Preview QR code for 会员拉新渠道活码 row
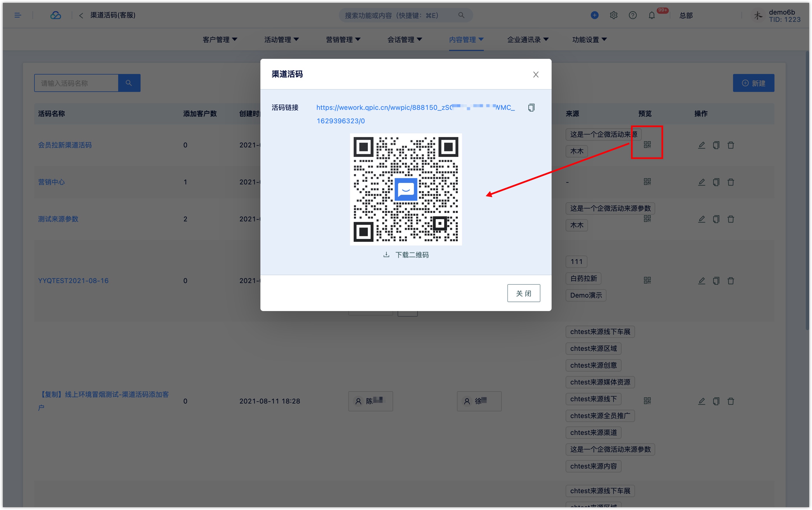The image size is (812, 510). click(x=647, y=145)
